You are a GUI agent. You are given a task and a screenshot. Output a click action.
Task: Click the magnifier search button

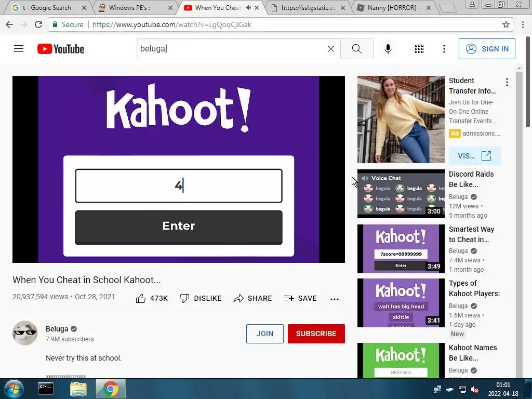click(x=356, y=49)
